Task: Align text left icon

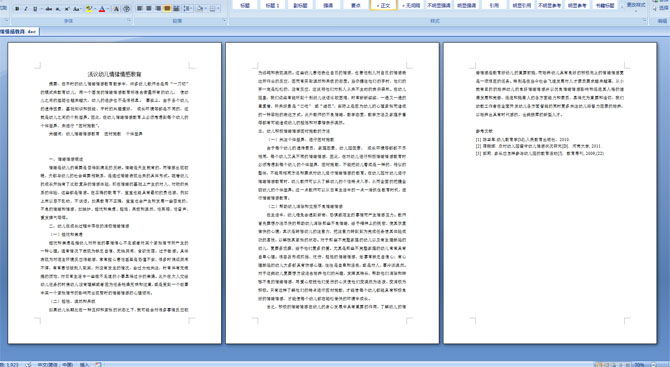Action: click(140, 8)
